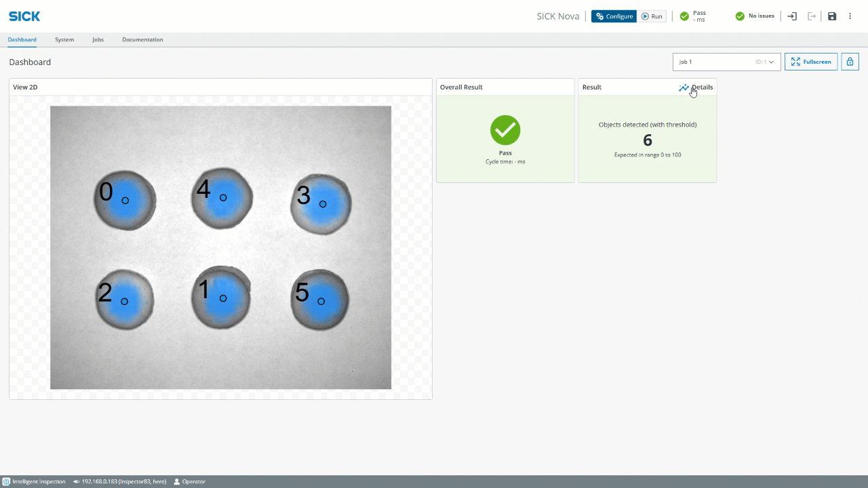Screen dimensions: 868x488
Task: Click the Operator user icon
Action: [x=177, y=482]
